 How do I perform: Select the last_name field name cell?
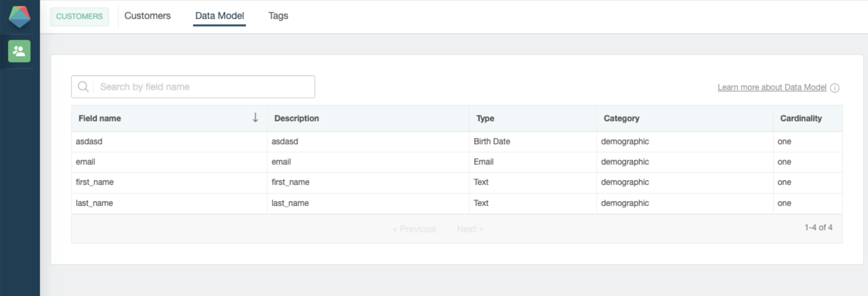tap(169, 203)
